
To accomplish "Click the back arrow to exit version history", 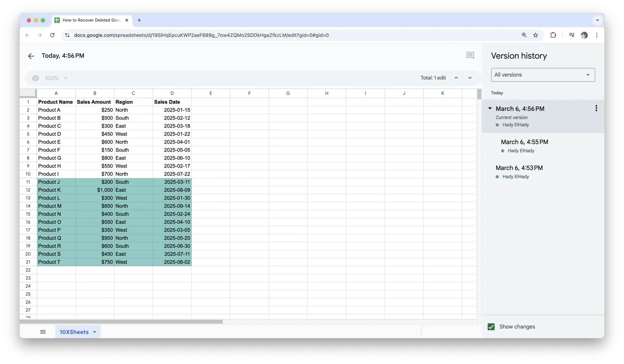I will 31,56.
